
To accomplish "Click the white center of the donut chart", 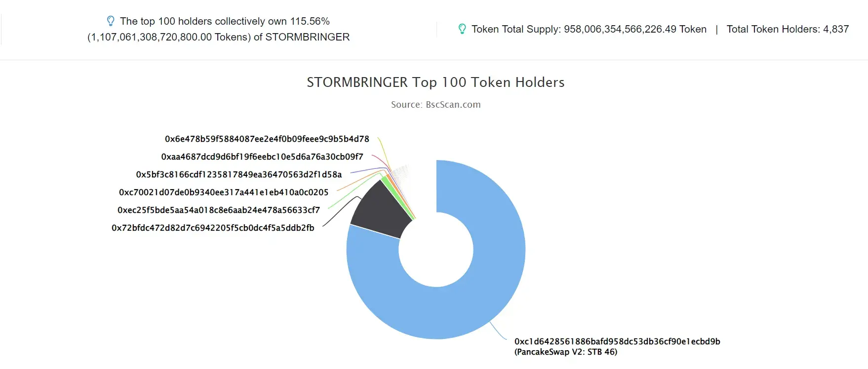I will (436, 249).
